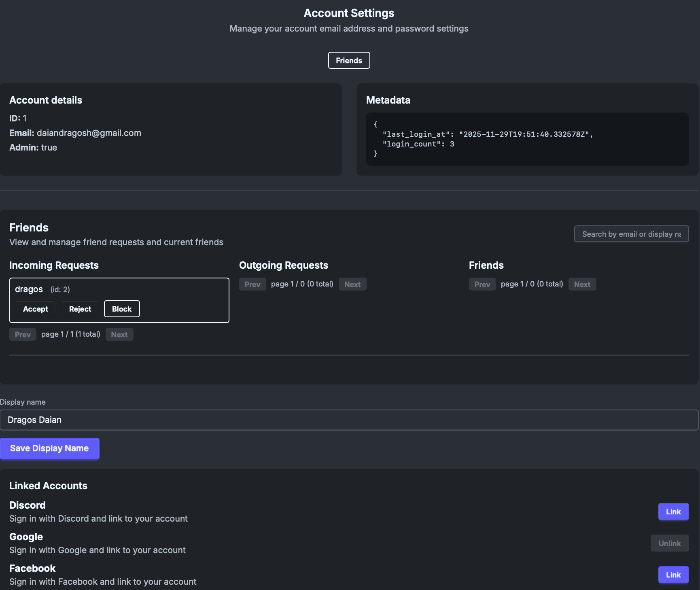Link the Discord account

pyautogui.click(x=673, y=511)
